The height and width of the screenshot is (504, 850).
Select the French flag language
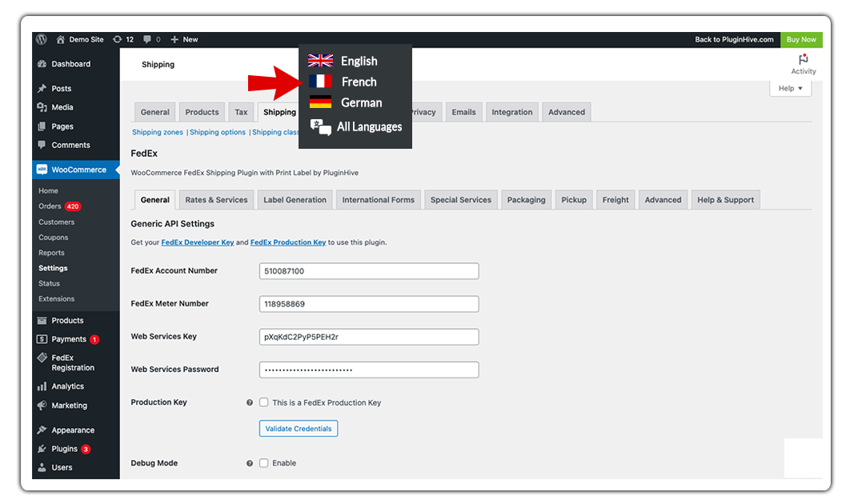pos(320,82)
